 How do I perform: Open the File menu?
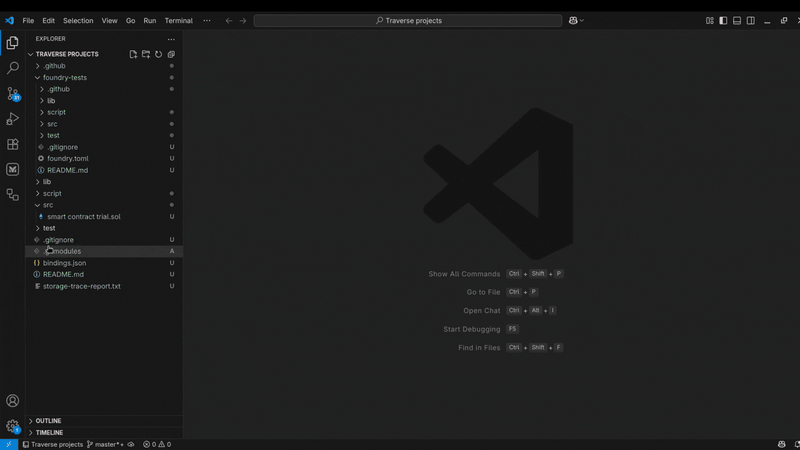click(x=28, y=20)
